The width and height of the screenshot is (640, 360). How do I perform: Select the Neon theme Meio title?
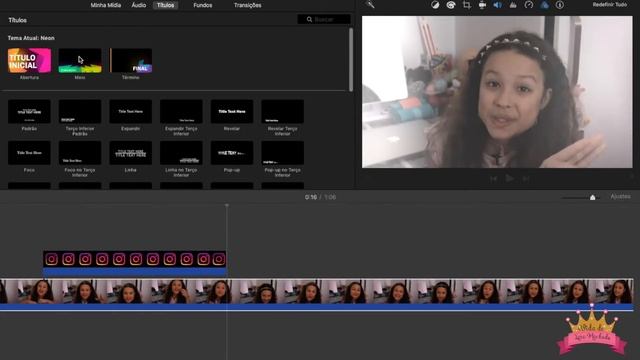pyautogui.click(x=80, y=60)
